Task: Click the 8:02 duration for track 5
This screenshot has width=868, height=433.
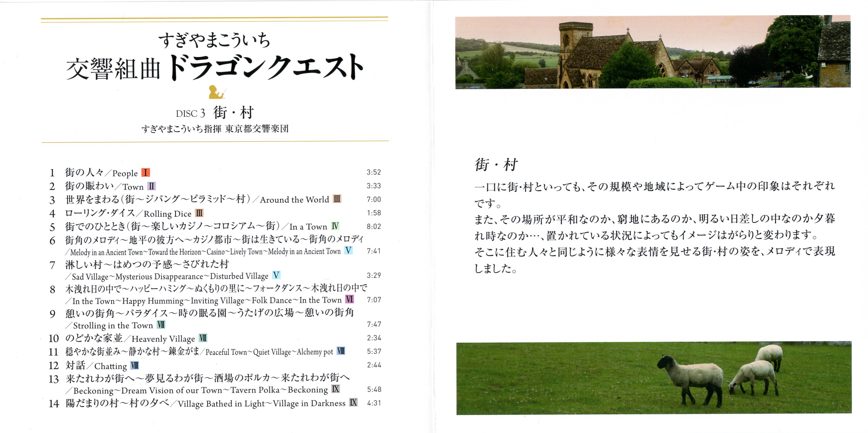Action: point(374,226)
